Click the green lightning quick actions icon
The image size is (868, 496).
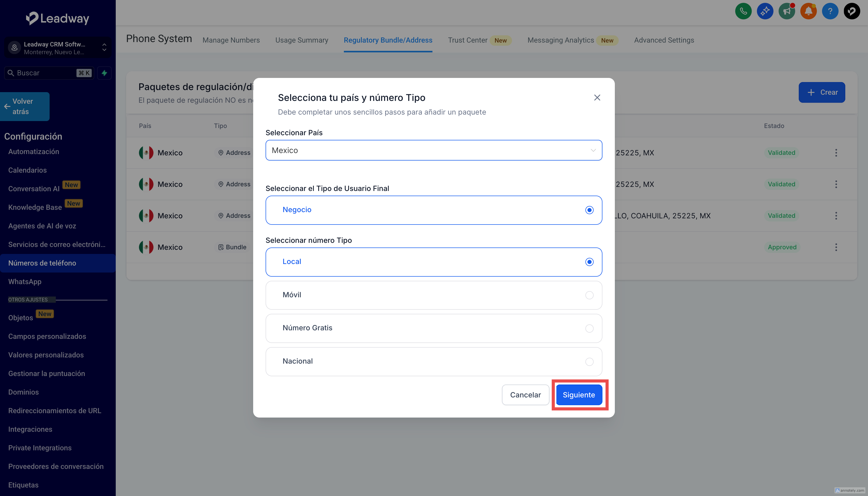[104, 73]
